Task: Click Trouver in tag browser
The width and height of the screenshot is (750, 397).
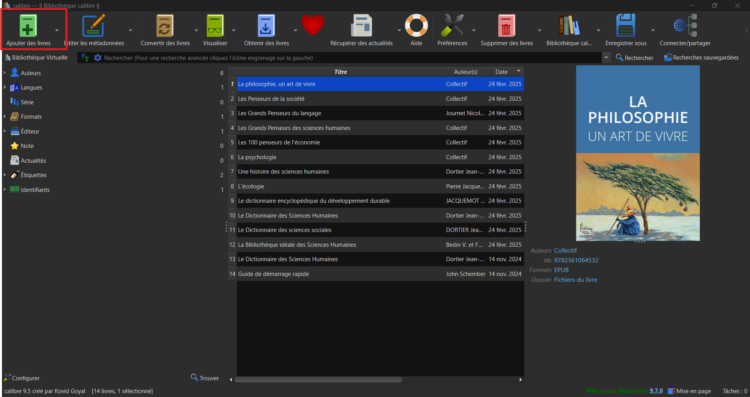Action: [x=205, y=378]
